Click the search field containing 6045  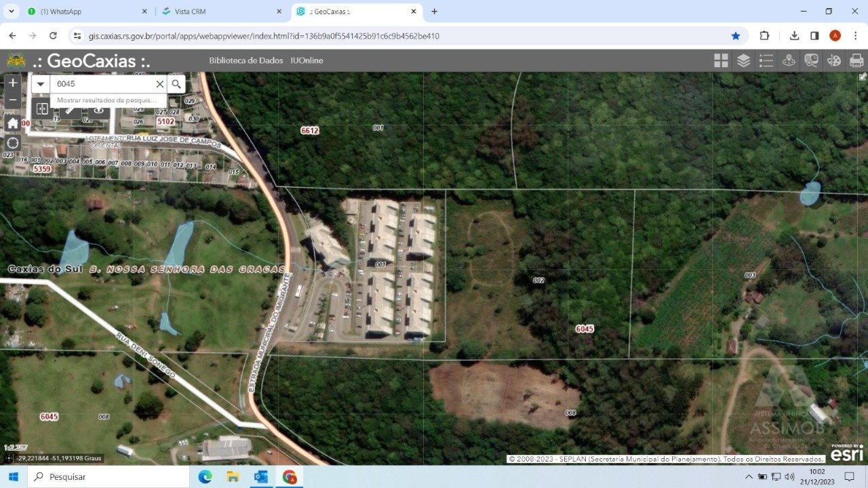102,84
